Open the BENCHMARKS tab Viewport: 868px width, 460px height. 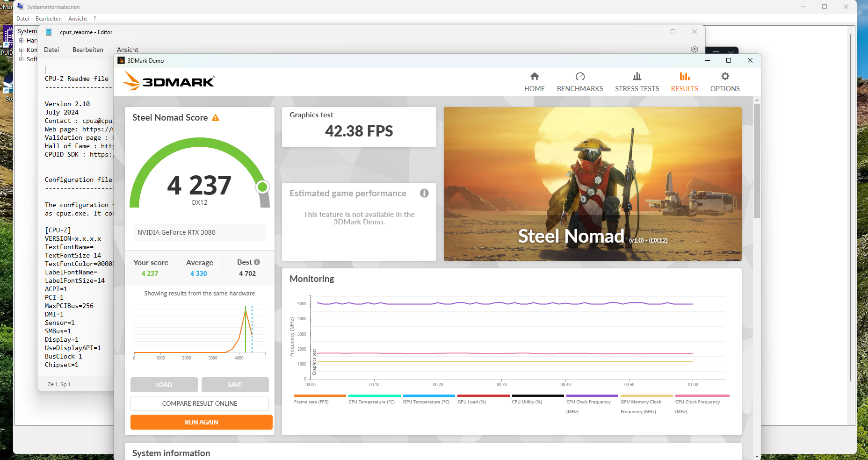click(x=580, y=82)
